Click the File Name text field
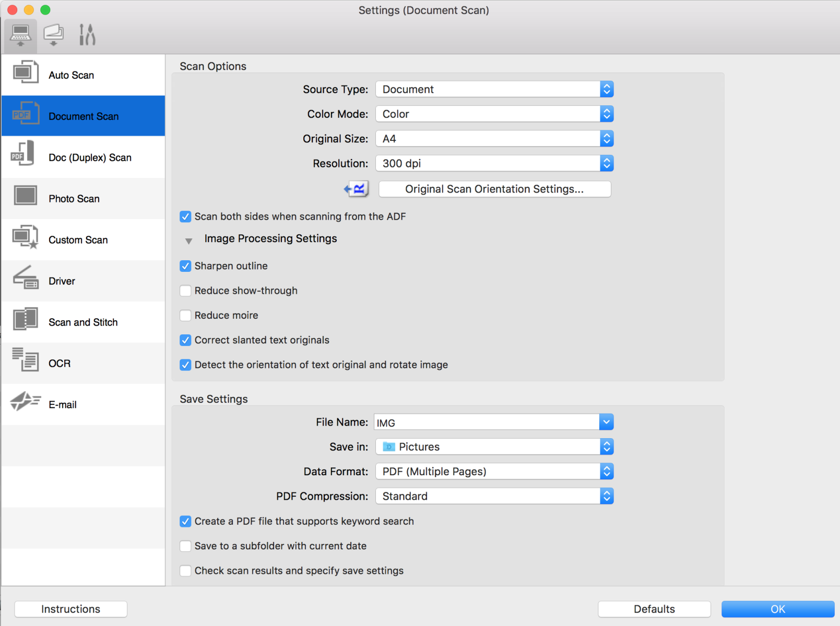 click(487, 422)
